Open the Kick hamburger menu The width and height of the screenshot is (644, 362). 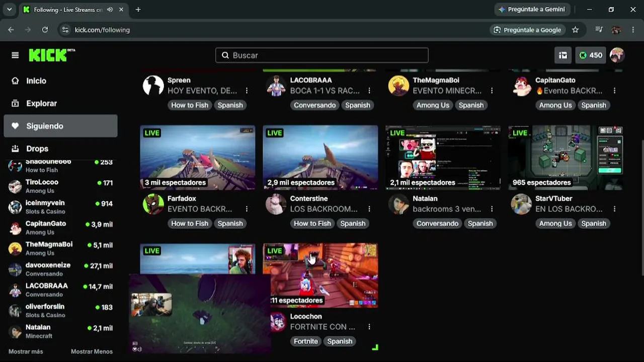pos(15,55)
